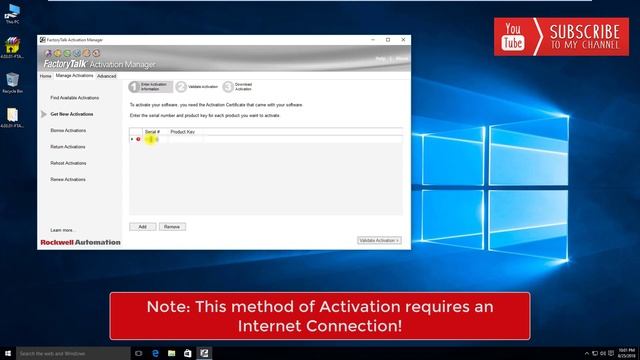Click the FactoryTalk window title bar icon

(42, 40)
